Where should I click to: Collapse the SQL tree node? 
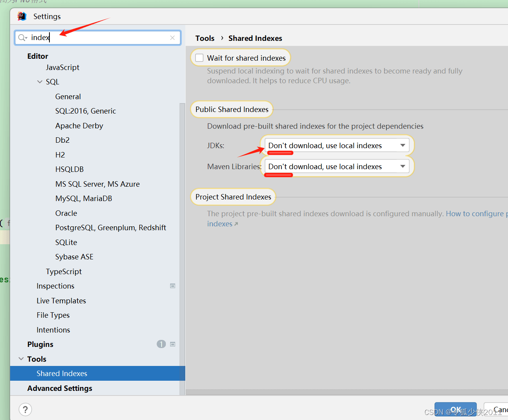pyautogui.click(x=40, y=82)
